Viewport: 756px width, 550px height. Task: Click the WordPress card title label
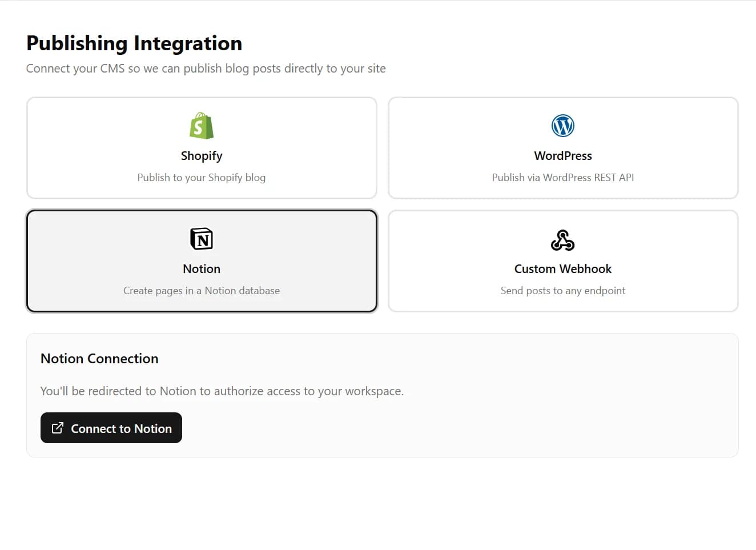click(563, 155)
